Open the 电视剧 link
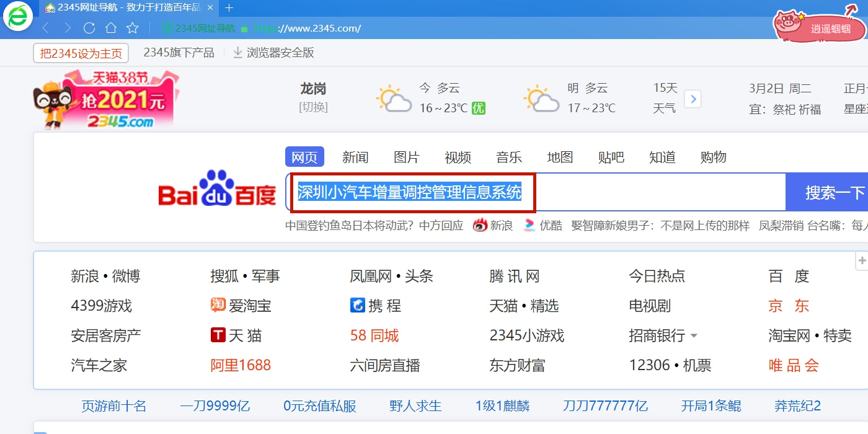 pyautogui.click(x=650, y=306)
